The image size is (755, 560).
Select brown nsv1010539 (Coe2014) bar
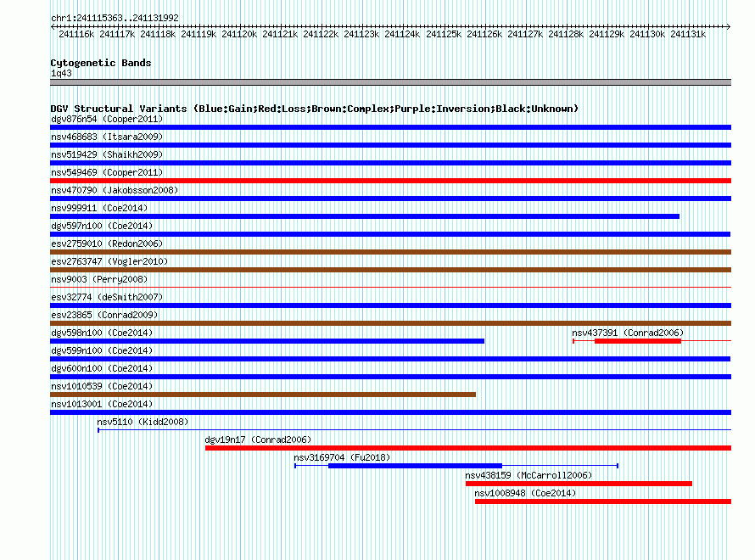(263, 395)
